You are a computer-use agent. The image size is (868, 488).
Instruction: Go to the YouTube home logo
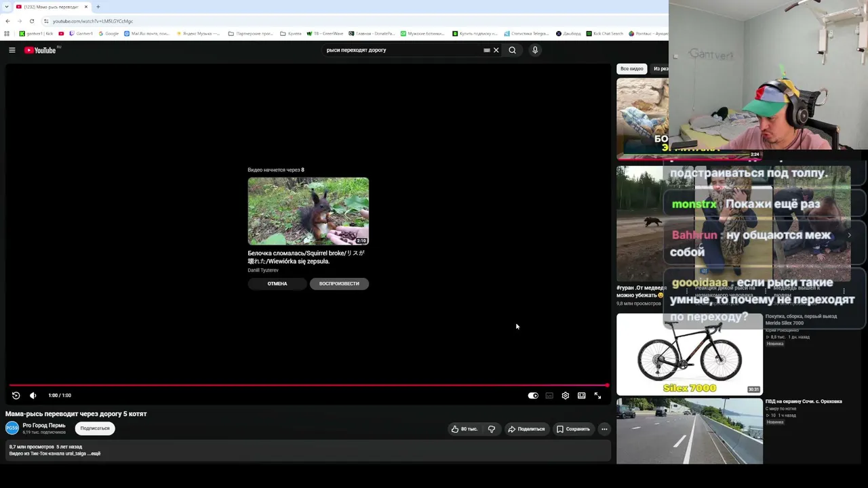[x=40, y=50]
